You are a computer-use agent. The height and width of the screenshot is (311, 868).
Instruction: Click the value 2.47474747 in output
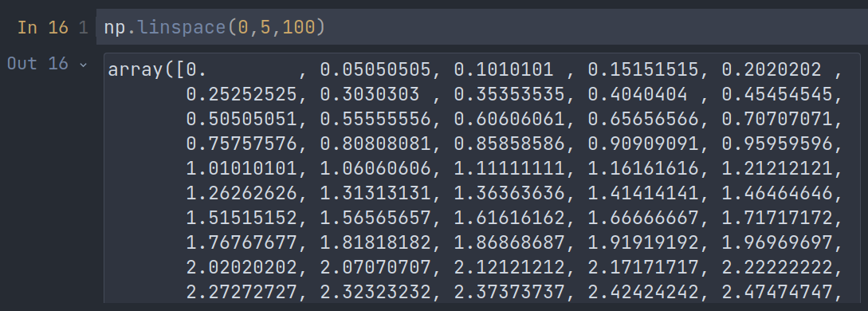click(777, 292)
